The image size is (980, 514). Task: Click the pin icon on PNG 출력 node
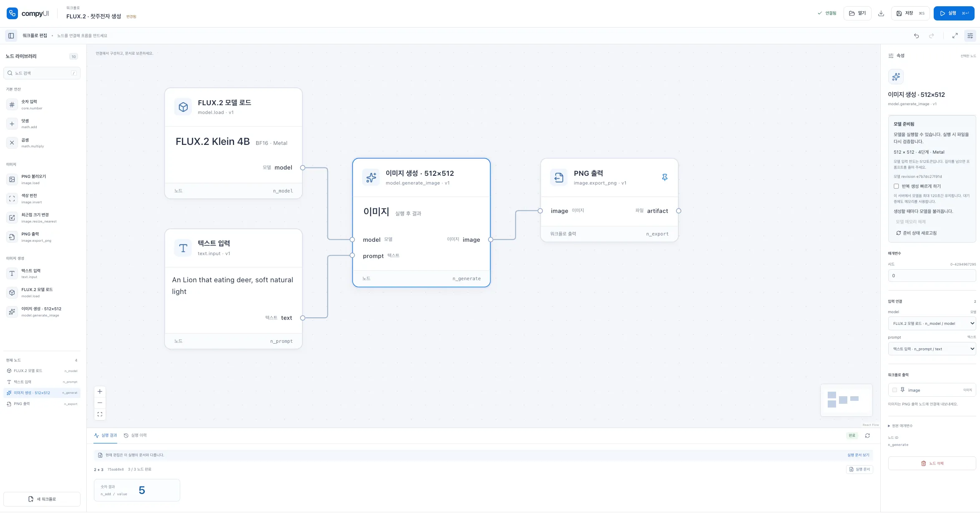(x=665, y=177)
